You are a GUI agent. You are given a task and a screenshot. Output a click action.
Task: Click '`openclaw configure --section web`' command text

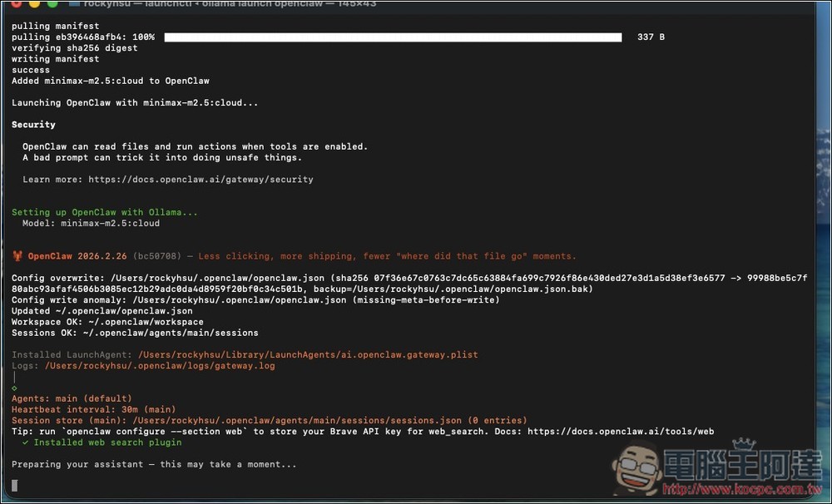pos(154,432)
